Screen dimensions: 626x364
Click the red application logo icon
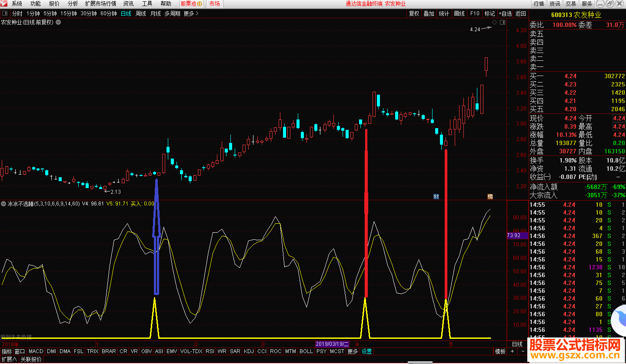click(x=4, y=3)
